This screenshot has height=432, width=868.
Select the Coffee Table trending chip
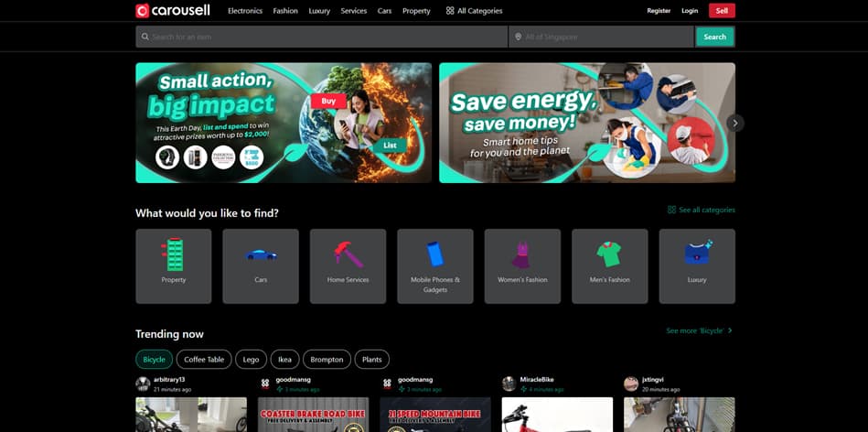click(x=204, y=360)
